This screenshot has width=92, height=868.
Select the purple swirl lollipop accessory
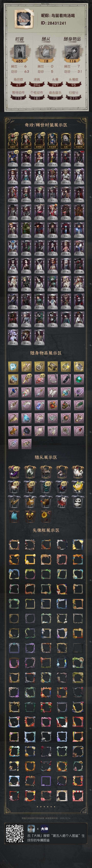(x=79, y=392)
